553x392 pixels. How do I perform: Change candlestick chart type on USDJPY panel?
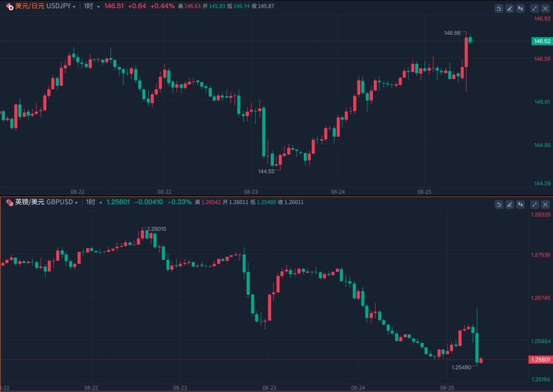[520, 8]
